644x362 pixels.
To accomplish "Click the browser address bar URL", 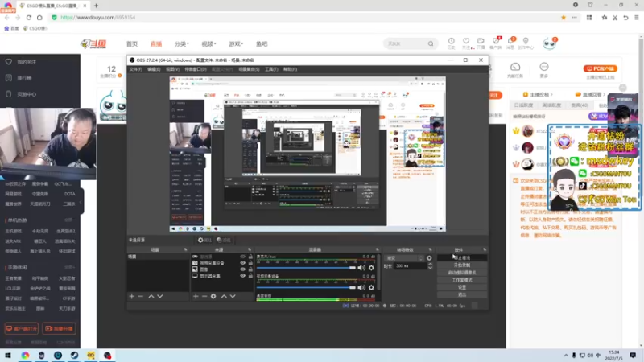I will [97, 17].
